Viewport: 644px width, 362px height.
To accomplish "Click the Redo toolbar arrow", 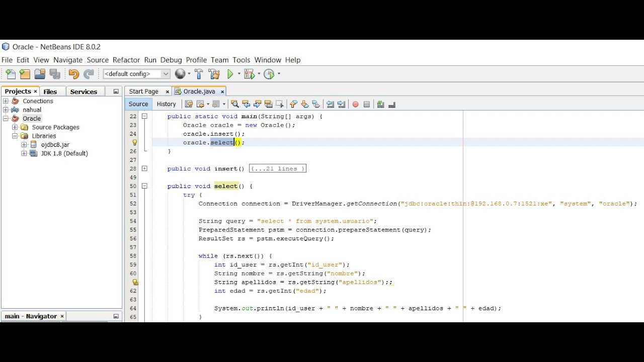I will coord(89,74).
